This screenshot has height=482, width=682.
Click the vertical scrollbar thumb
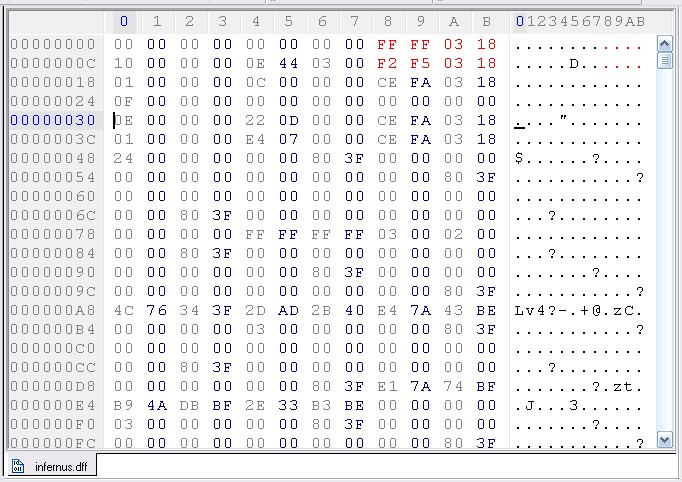[664, 60]
